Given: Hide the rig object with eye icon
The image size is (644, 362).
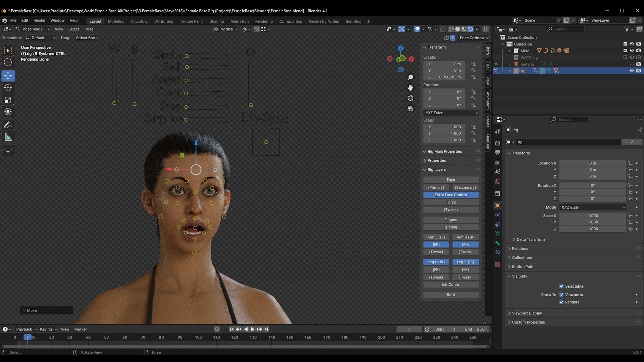Looking at the screenshot, I should coord(632,71).
